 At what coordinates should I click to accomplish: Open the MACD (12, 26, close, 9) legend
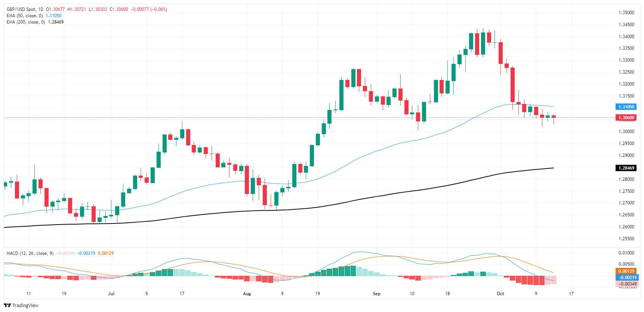point(30,253)
